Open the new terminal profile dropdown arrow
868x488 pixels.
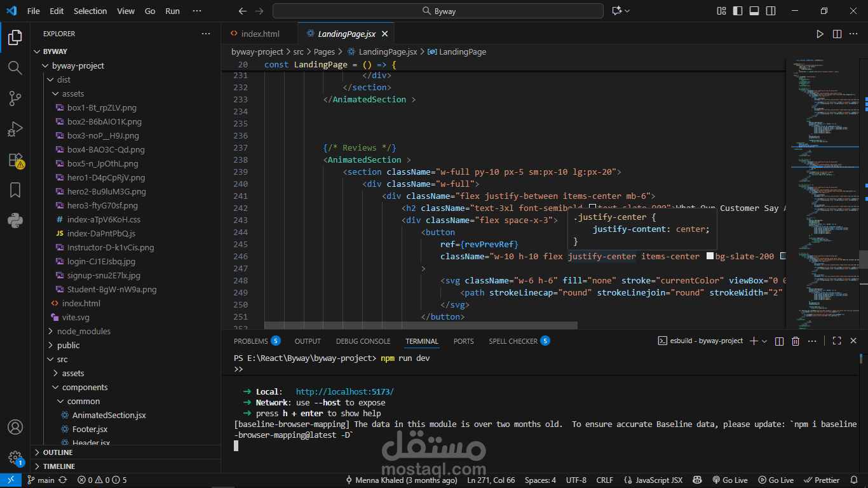point(764,341)
